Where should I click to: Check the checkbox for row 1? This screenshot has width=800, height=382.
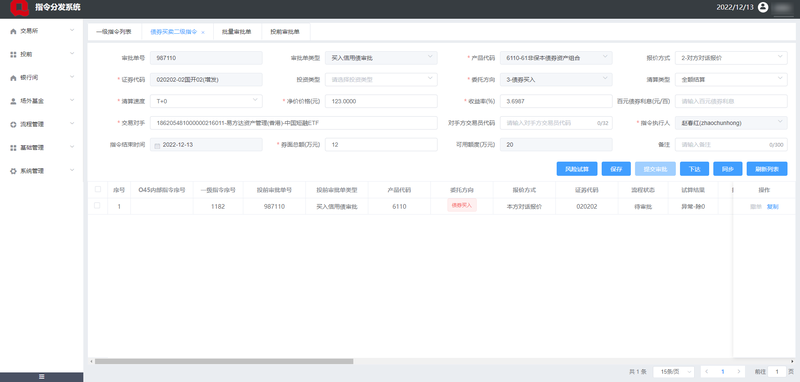[x=97, y=206]
